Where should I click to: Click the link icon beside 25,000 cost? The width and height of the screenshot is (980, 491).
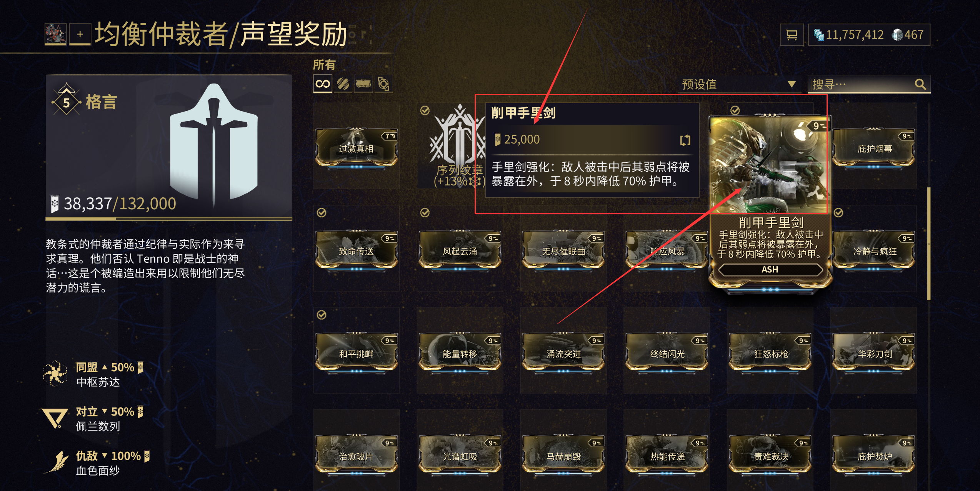(685, 140)
